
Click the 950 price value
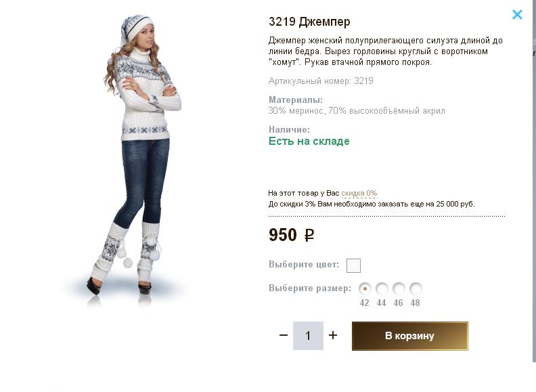tap(283, 235)
